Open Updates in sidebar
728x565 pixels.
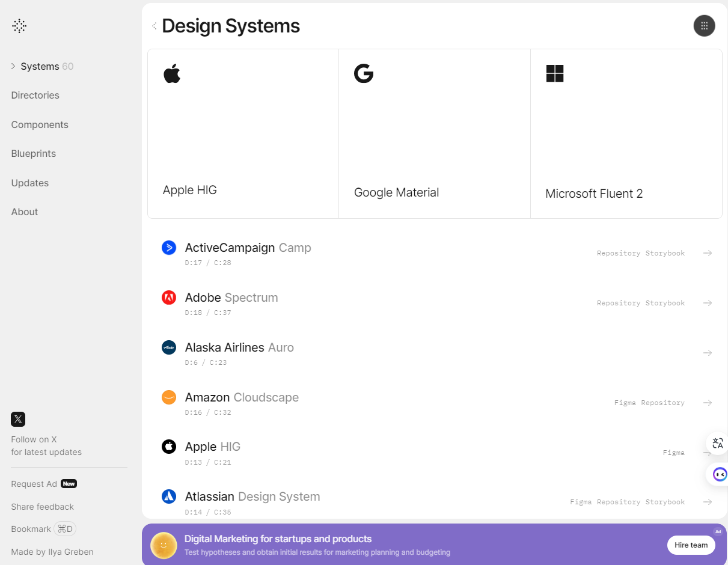pos(29,183)
